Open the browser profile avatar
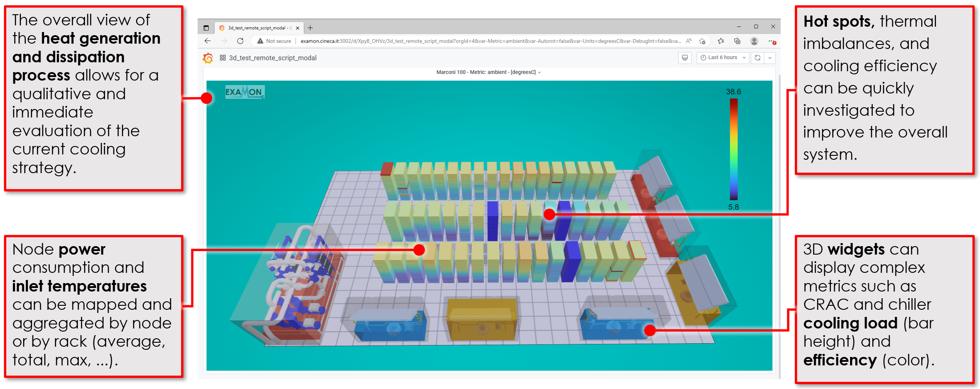This screenshot has width=980, height=389. [x=754, y=41]
